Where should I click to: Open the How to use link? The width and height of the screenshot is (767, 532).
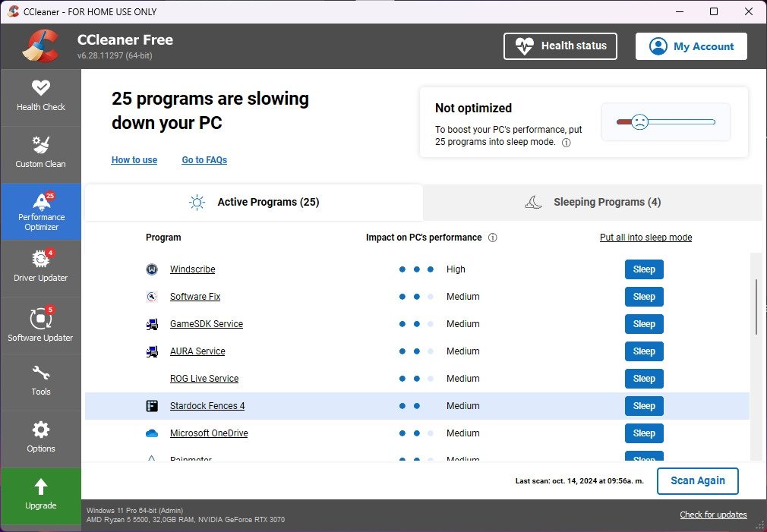click(134, 160)
